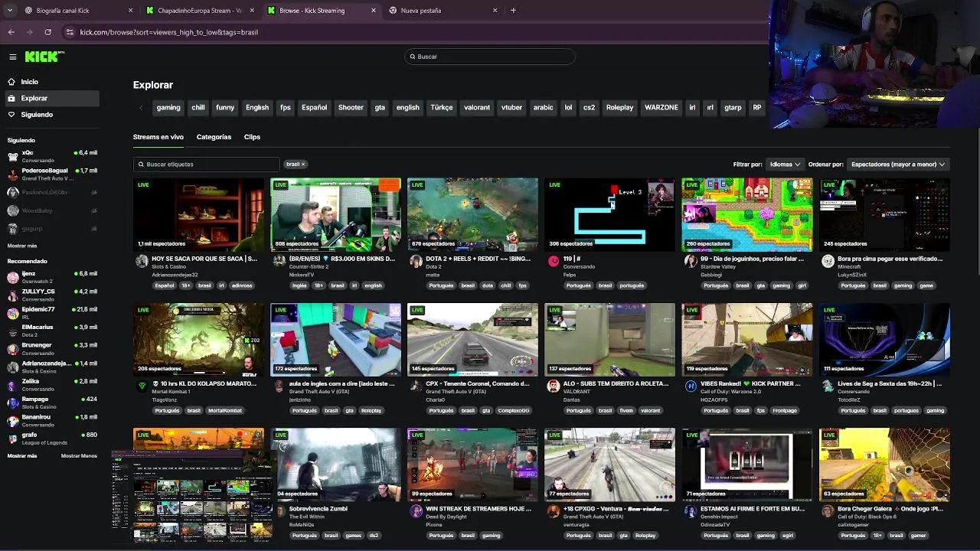Viewport: 980px width, 551px height.
Task: Select the Roleplay tag
Action: click(x=620, y=108)
